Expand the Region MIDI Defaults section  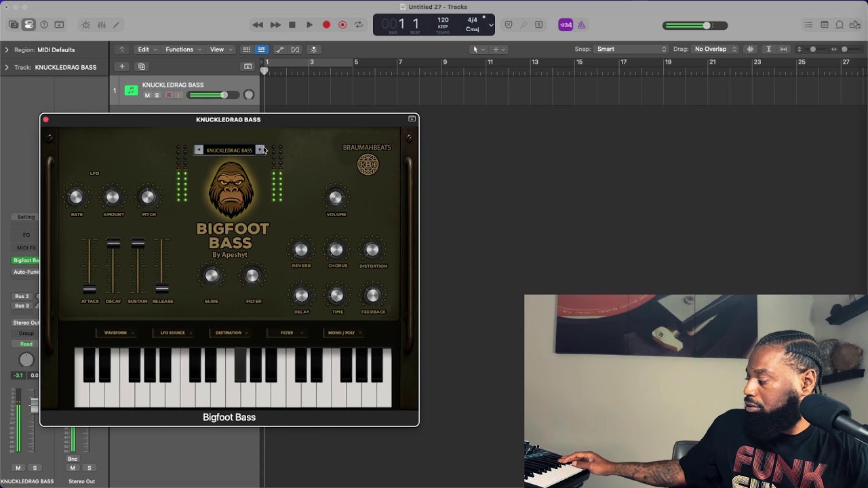tap(7, 49)
